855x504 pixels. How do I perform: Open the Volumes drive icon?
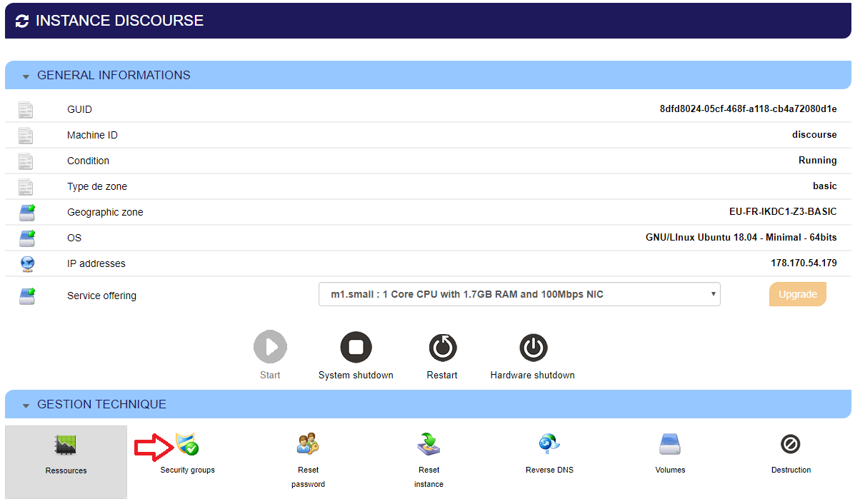[670, 444]
